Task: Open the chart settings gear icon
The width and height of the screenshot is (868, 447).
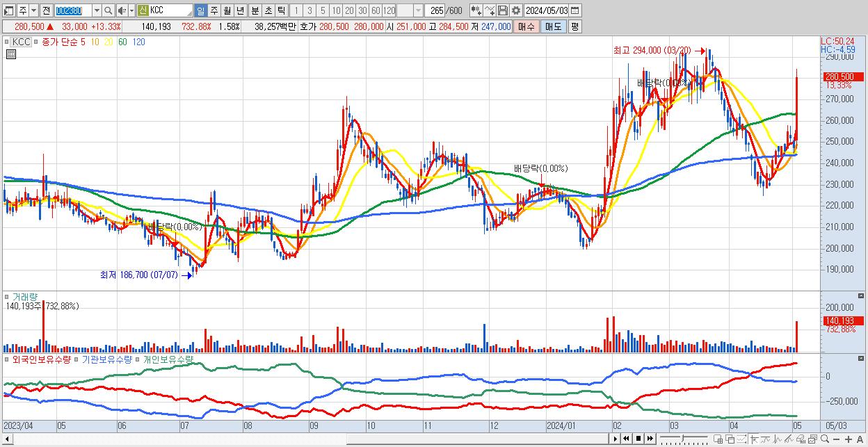Action: click(x=515, y=10)
